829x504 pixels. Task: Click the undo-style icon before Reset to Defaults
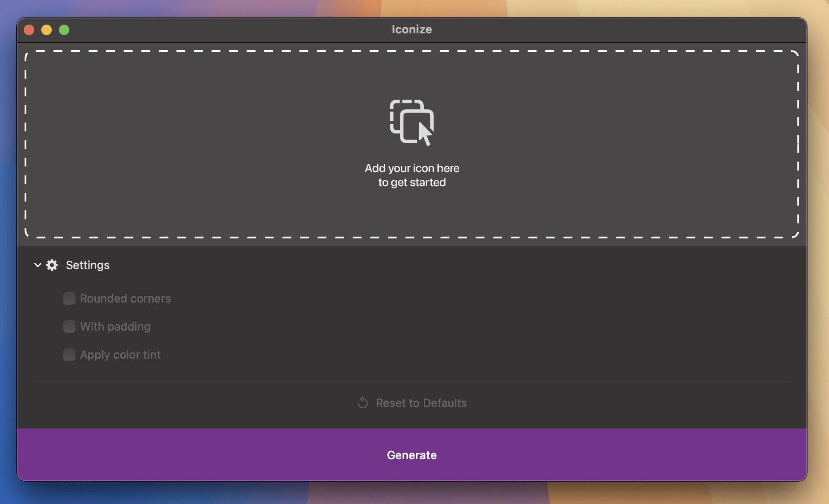point(362,403)
